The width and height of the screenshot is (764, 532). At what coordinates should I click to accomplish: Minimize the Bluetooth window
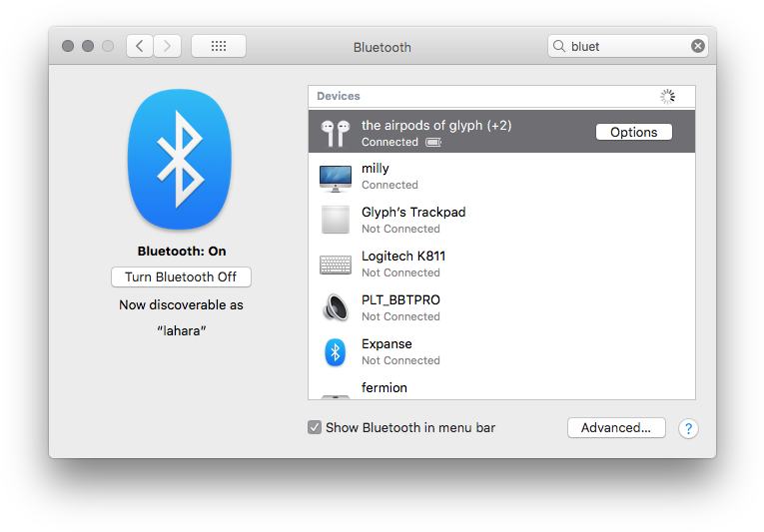pyautogui.click(x=88, y=46)
